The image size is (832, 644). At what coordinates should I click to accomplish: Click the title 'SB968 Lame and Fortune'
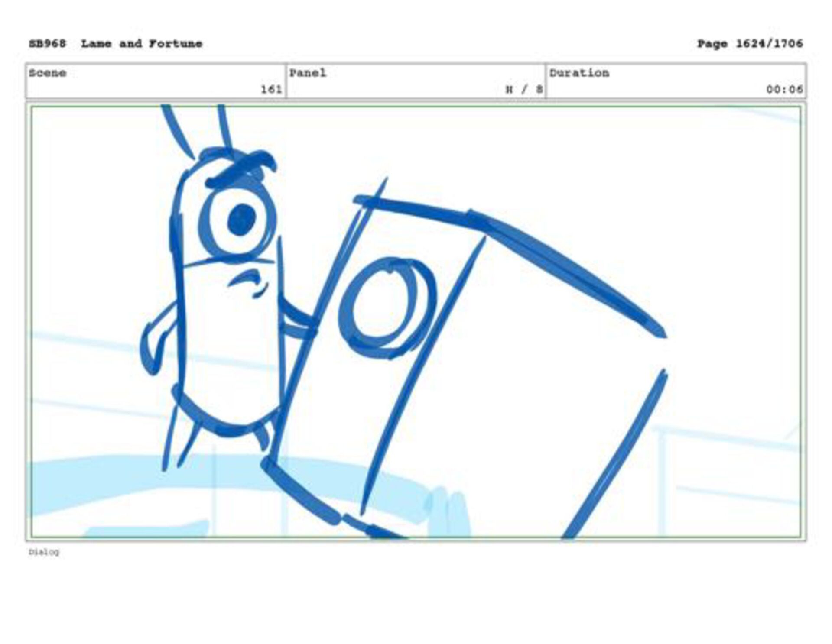(x=116, y=44)
